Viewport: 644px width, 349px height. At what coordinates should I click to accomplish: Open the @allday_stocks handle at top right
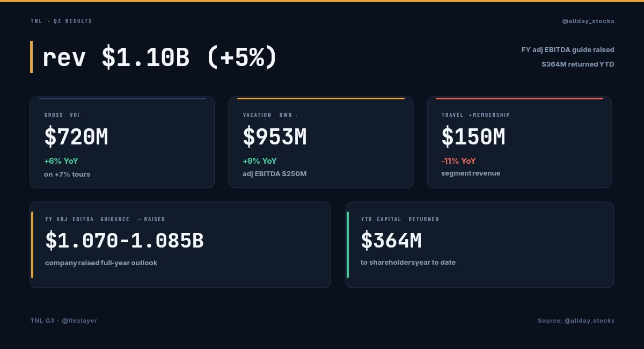pos(588,21)
